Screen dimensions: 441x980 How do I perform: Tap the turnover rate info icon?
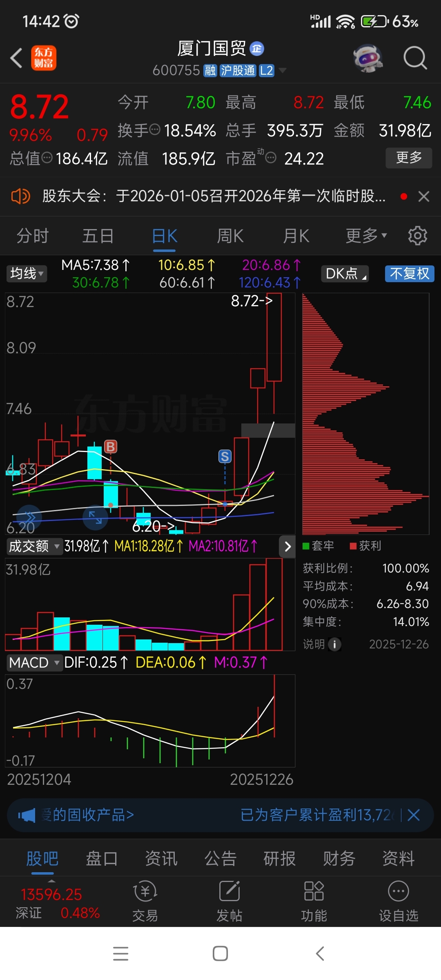[x=155, y=130]
